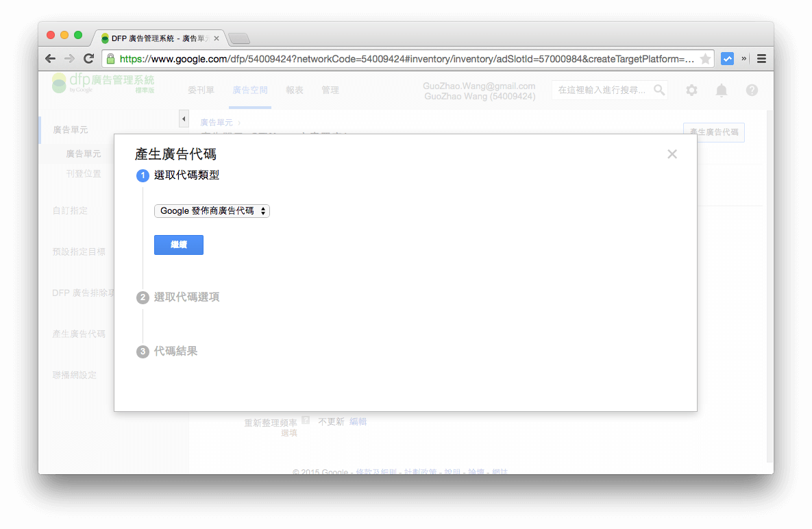The height and width of the screenshot is (529, 812).
Task: Click the 編輯 link
Action: coord(359,421)
